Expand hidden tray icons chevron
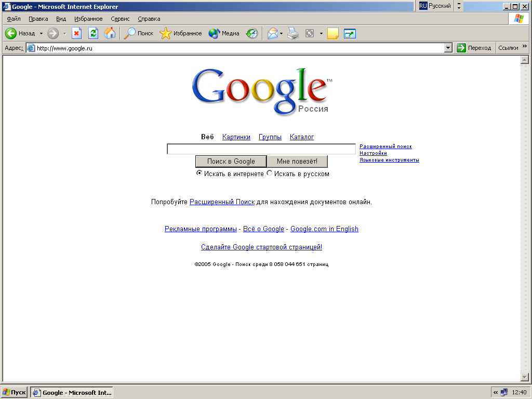The image size is (532, 399). click(495, 393)
